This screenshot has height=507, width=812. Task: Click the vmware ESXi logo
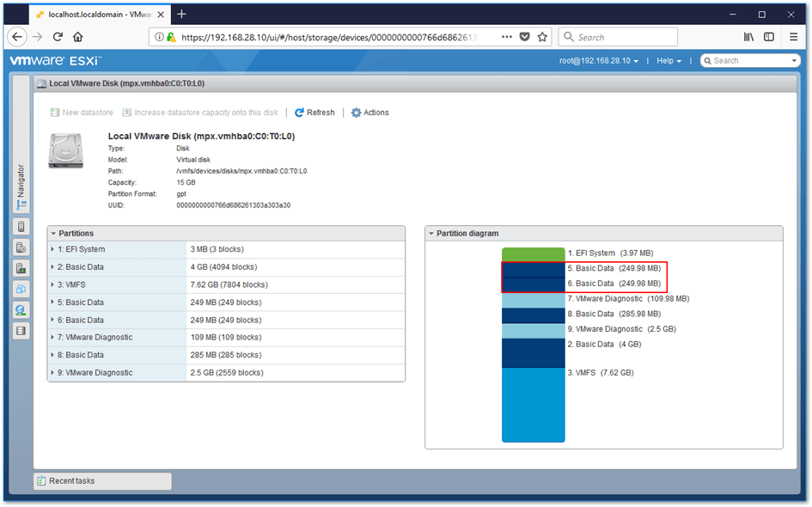[55, 61]
